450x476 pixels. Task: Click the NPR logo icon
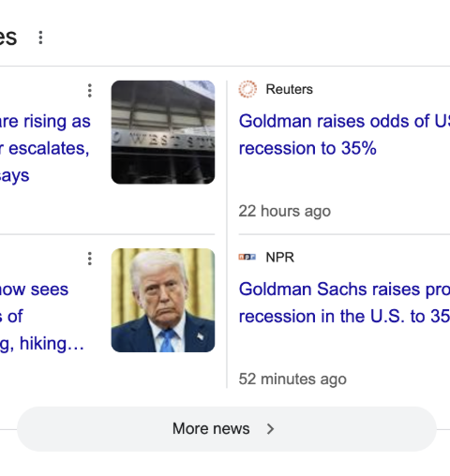point(247,257)
